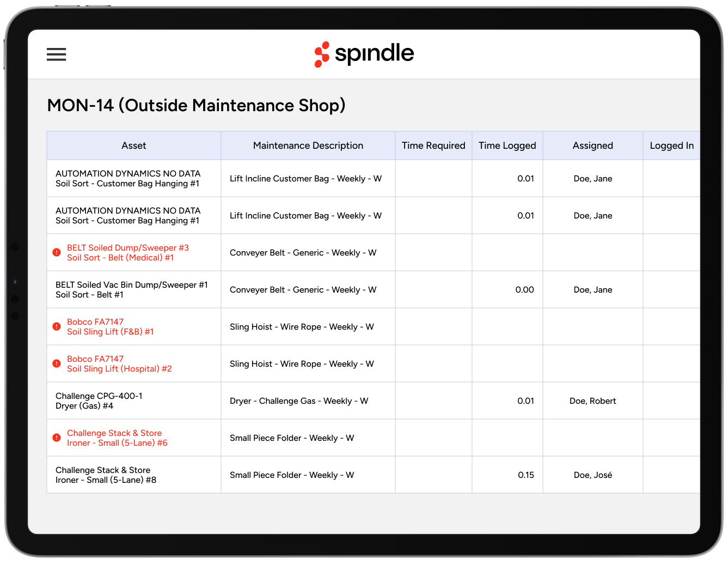Sort by the Time Logged column
728x564 pixels.
[507, 145]
